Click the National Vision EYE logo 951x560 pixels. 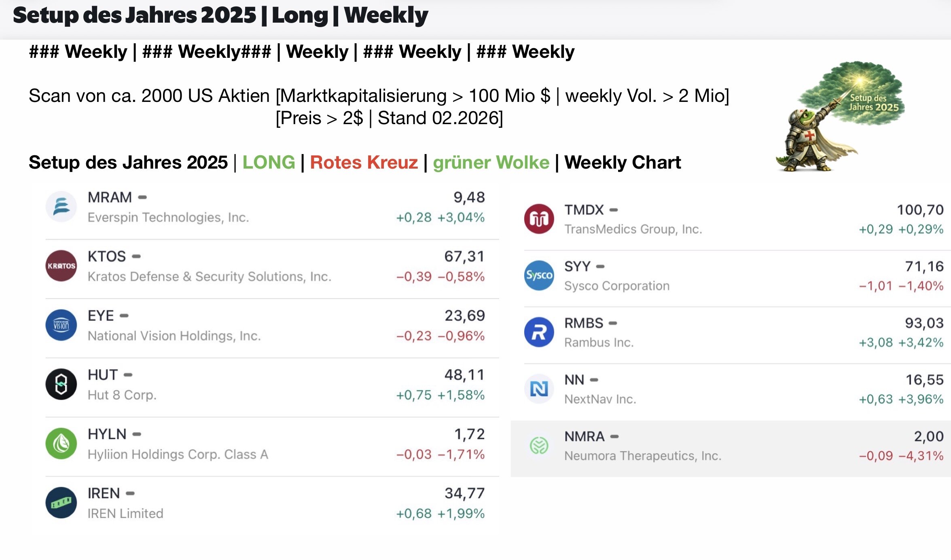coord(61,325)
